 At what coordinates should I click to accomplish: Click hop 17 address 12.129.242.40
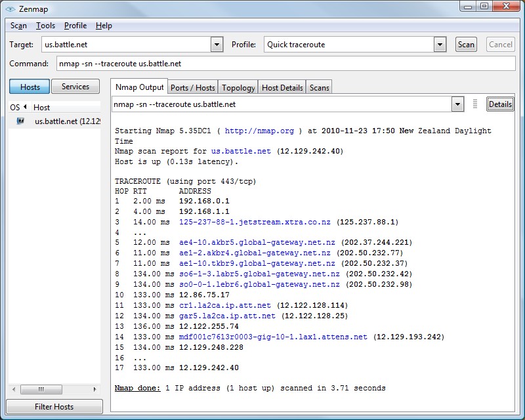(209, 367)
